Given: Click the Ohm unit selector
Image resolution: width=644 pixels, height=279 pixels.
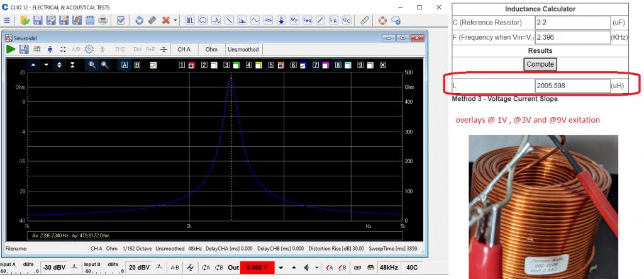Looking at the screenshot, I should [x=211, y=49].
